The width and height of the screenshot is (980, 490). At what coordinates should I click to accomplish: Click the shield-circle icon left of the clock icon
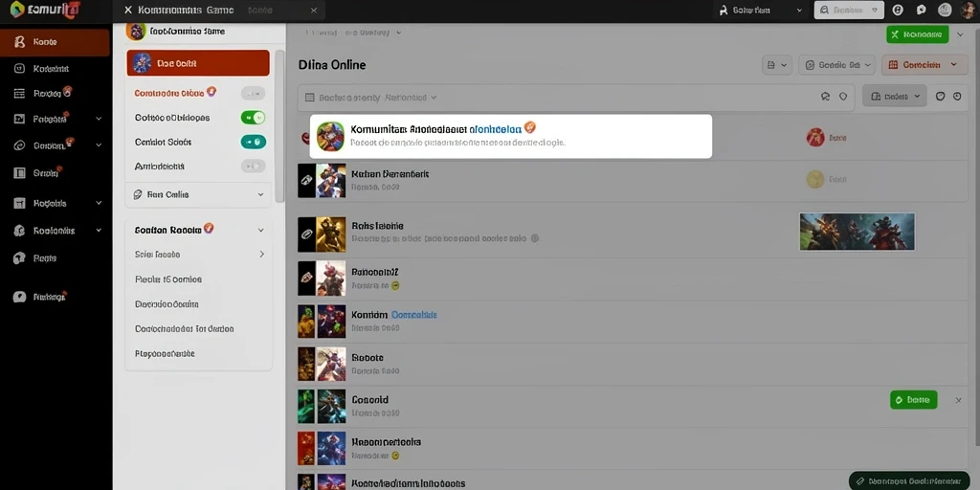940,97
